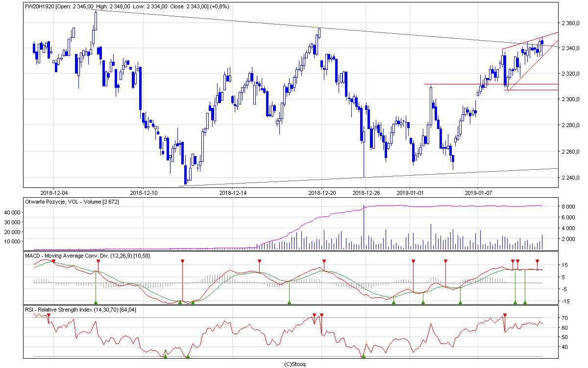
Task: Click the rightmost green triangle in RSI panel
Action: pos(363,356)
